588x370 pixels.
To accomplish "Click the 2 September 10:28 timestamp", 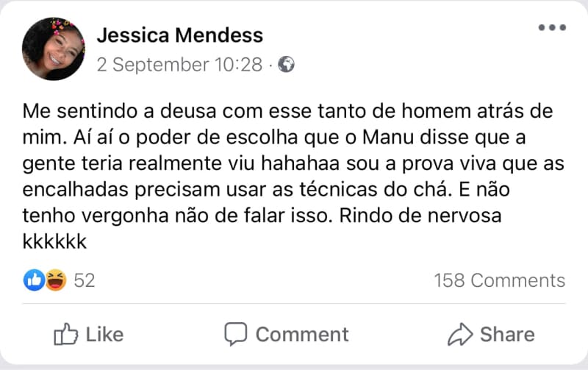I will point(179,65).
